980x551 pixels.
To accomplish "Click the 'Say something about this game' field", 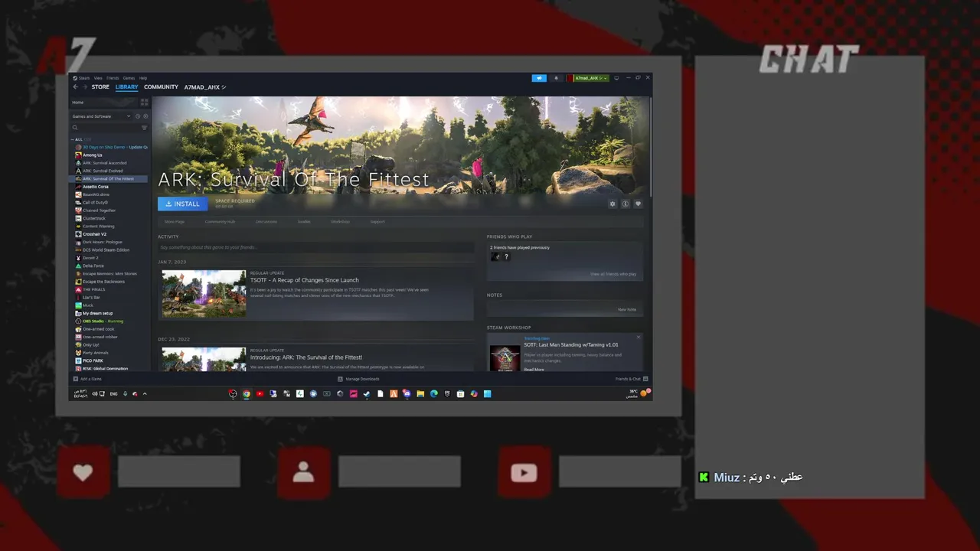I will click(x=315, y=247).
